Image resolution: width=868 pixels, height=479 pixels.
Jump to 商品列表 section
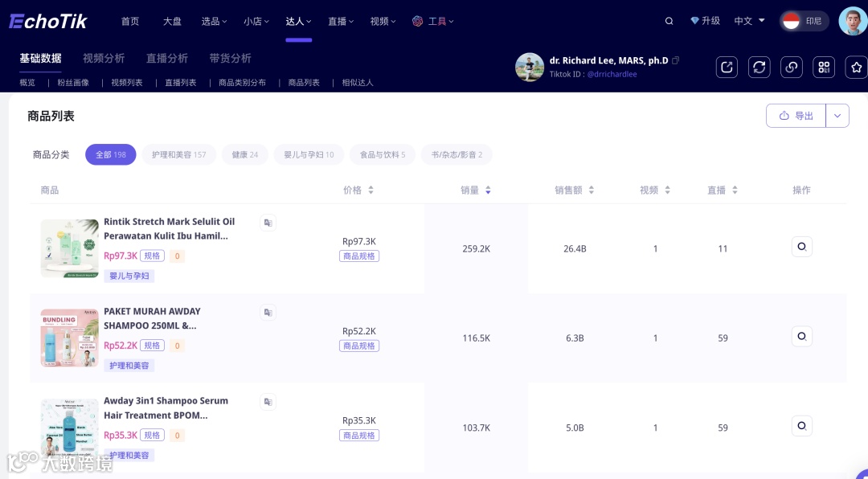tap(304, 83)
